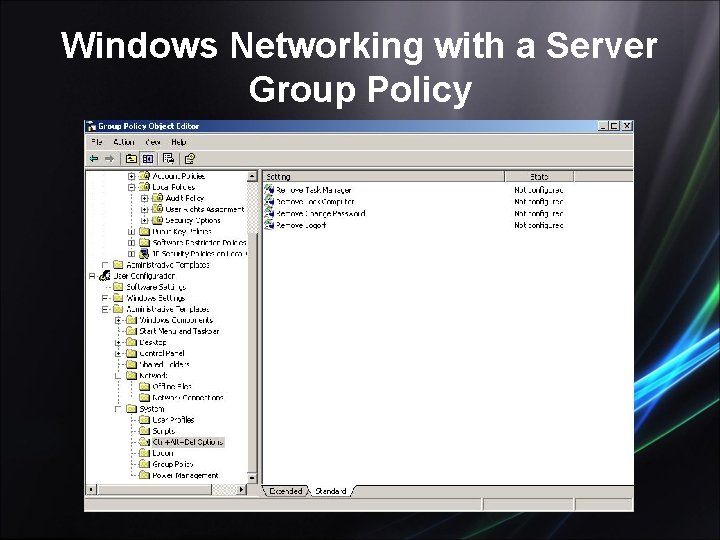Click the Remove Lock Computer setting icon

pyautogui.click(x=269, y=201)
